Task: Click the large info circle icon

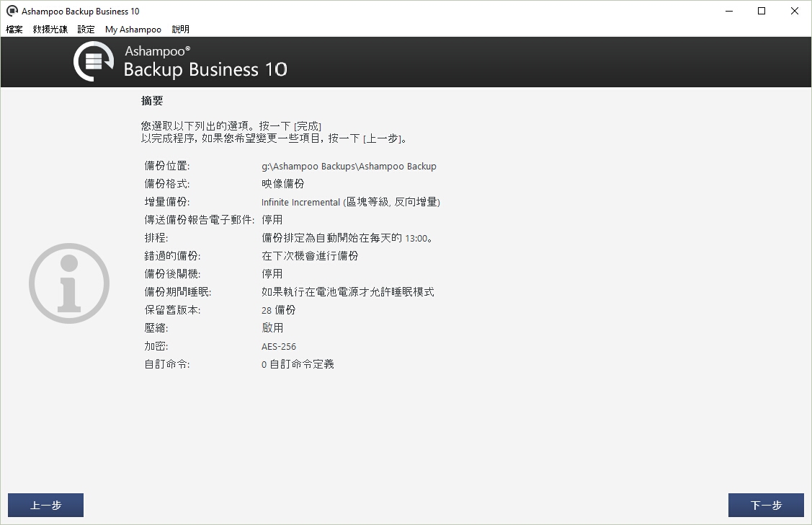Action: coord(69,283)
